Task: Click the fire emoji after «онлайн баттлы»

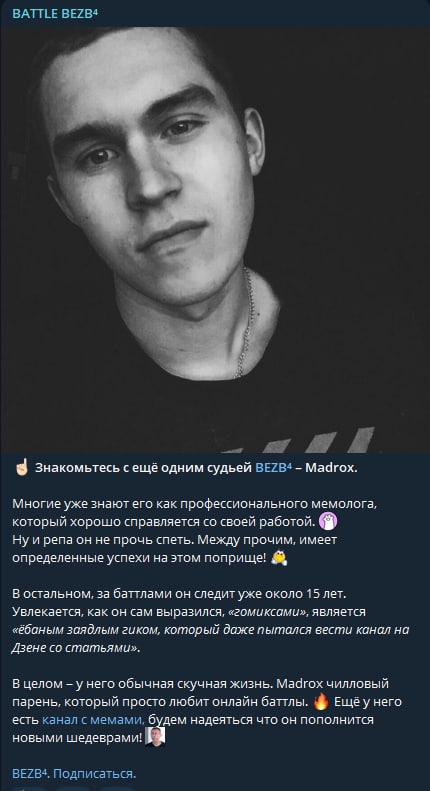Action: [x=321, y=701]
